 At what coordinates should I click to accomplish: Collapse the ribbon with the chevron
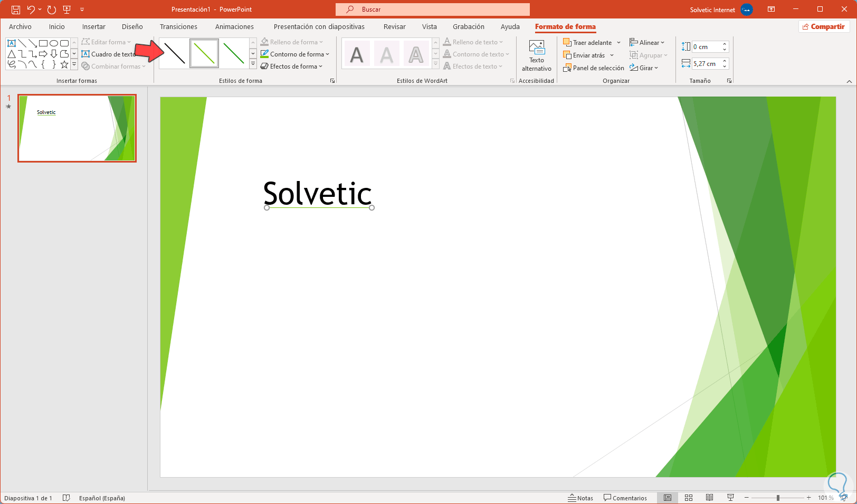(x=849, y=81)
